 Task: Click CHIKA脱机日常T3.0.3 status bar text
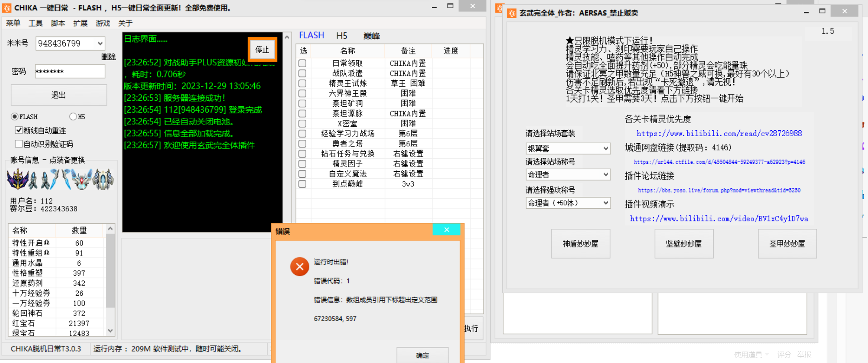(46, 349)
